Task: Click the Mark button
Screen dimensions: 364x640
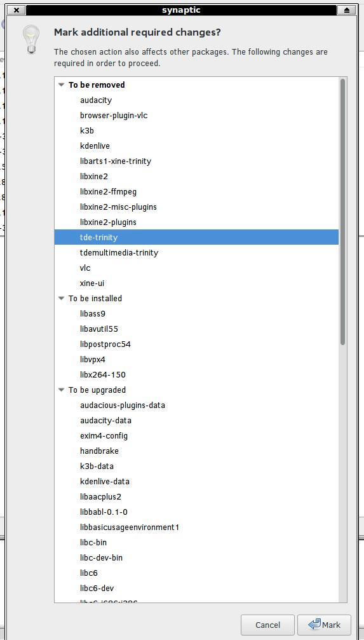Action: (324, 625)
